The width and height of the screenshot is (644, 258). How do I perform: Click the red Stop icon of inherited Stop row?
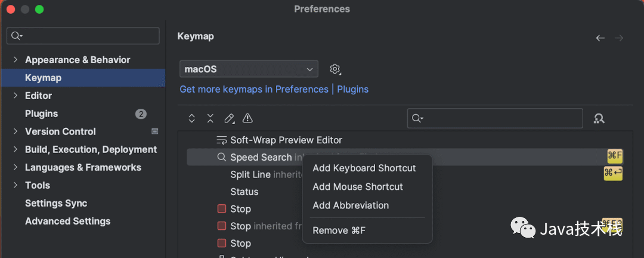(222, 226)
